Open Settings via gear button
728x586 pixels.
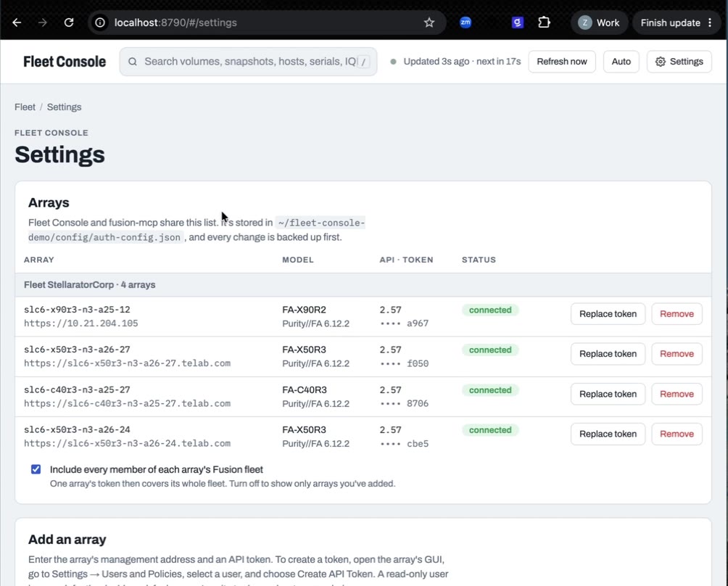679,62
